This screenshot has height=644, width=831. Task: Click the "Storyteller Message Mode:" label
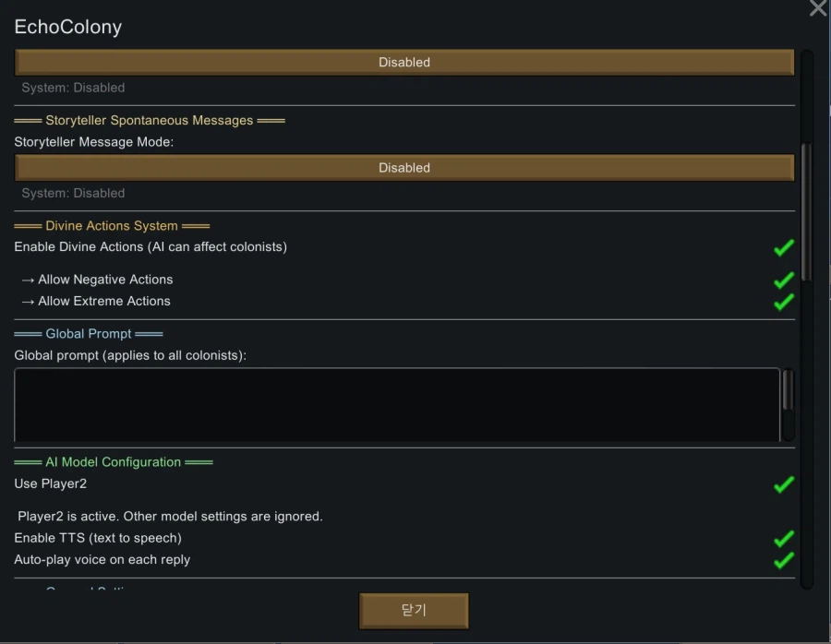coord(94,142)
